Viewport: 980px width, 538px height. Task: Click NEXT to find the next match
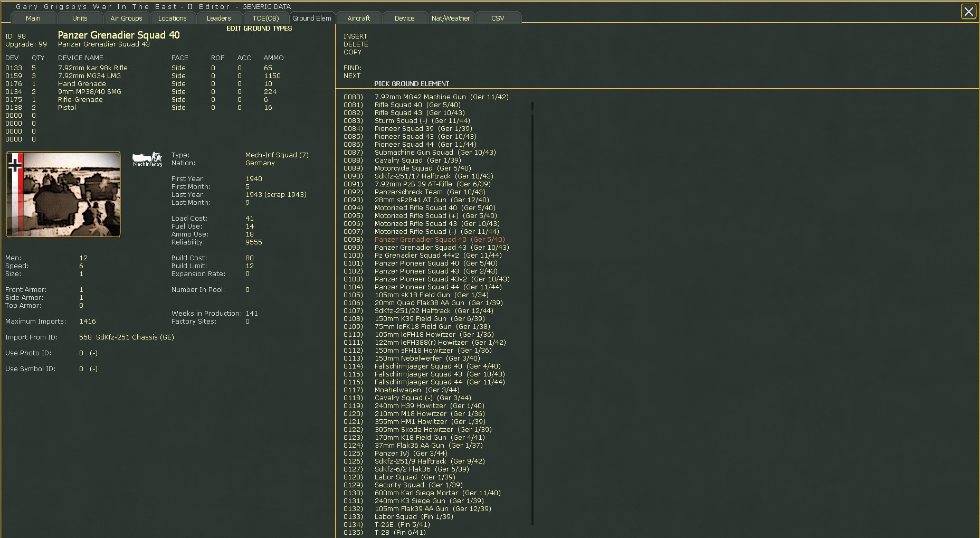(x=352, y=76)
